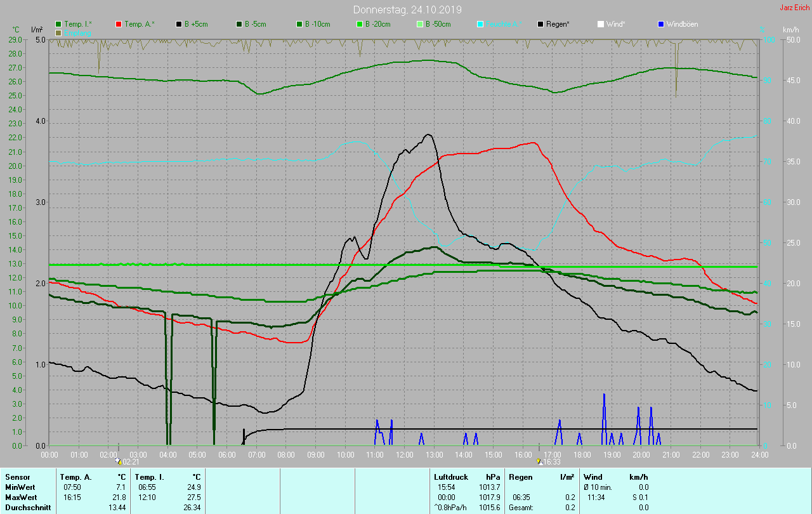Click the marker icon at 16:33

pyautogui.click(x=539, y=462)
